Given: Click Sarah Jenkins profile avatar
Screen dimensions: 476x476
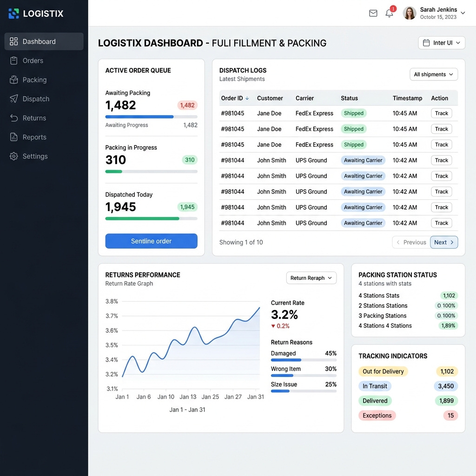Looking at the screenshot, I should 409,13.
